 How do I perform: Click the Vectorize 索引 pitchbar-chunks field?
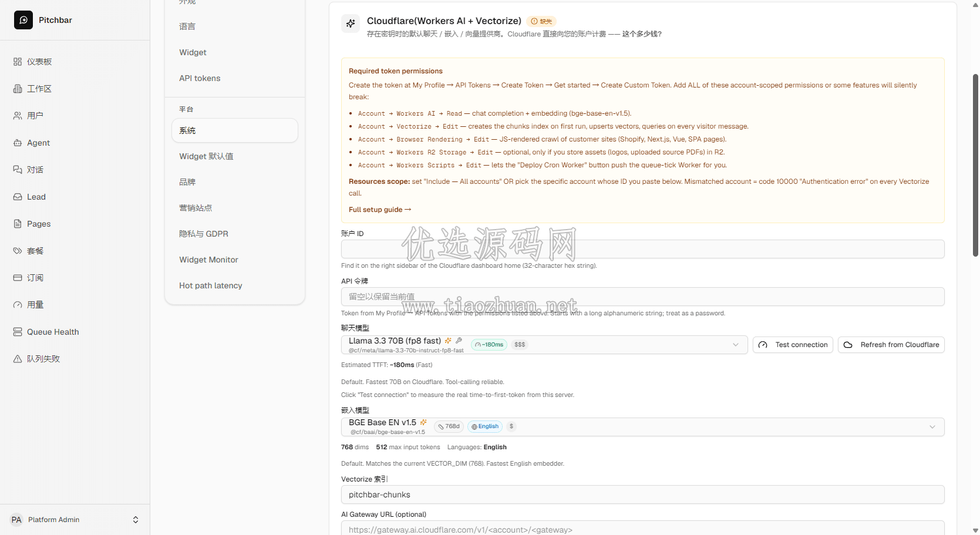tap(643, 494)
